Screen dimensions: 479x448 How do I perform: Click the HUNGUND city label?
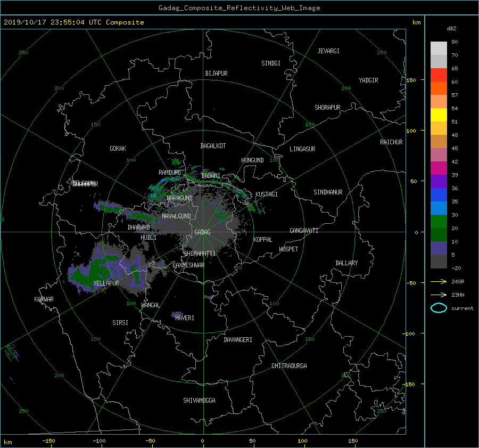click(252, 160)
